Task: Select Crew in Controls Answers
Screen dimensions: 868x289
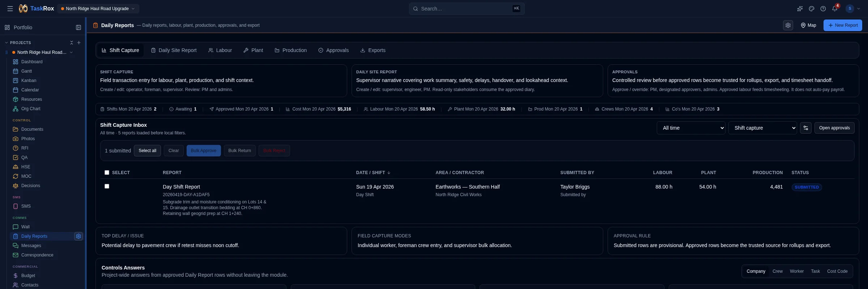Action: click(x=778, y=271)
